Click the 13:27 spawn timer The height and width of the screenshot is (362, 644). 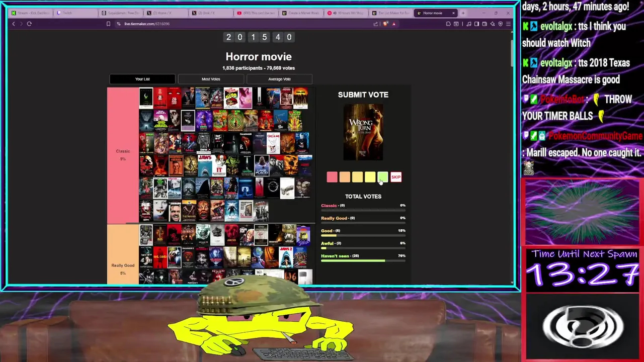pyautogui.click(x=584, y=276)
